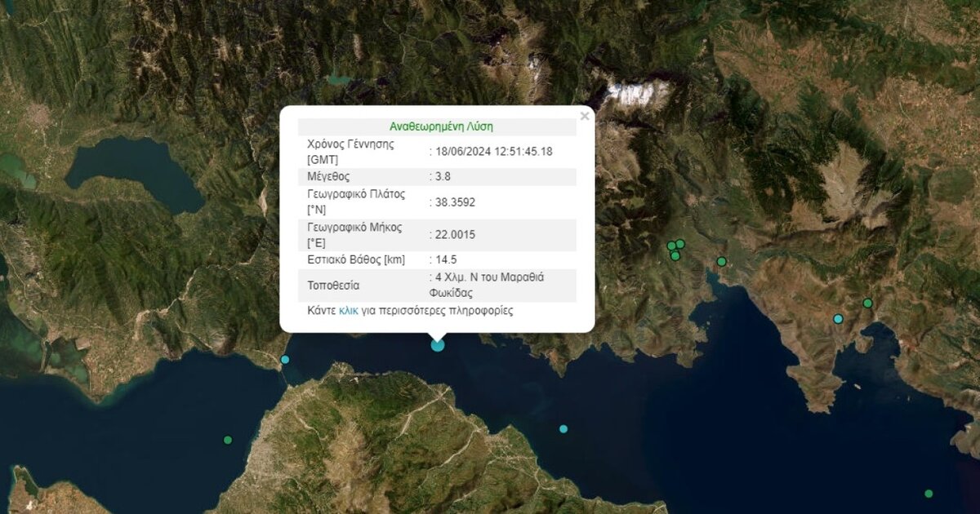Select the cyan marker in the gulf right of the peninsula

563,428
